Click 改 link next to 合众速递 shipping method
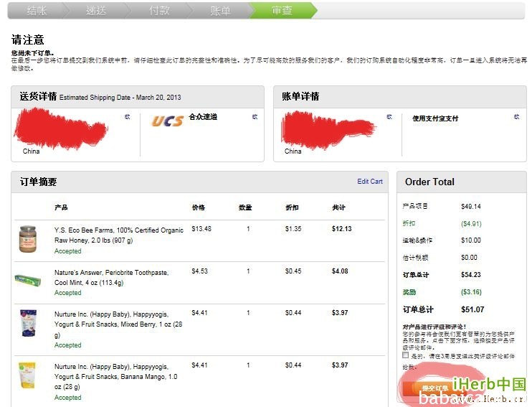 pos(255,116)
